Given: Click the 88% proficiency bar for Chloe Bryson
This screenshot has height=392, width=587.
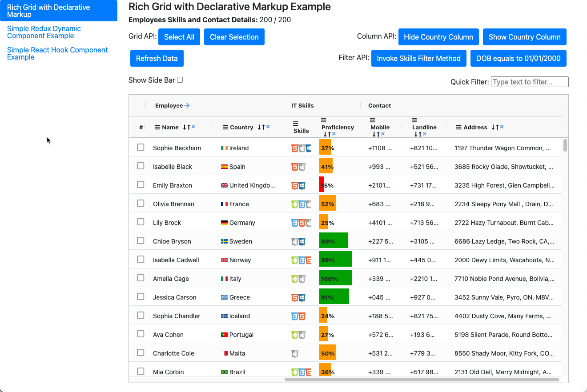Looking at the screenshot, I should coord(333,240).
